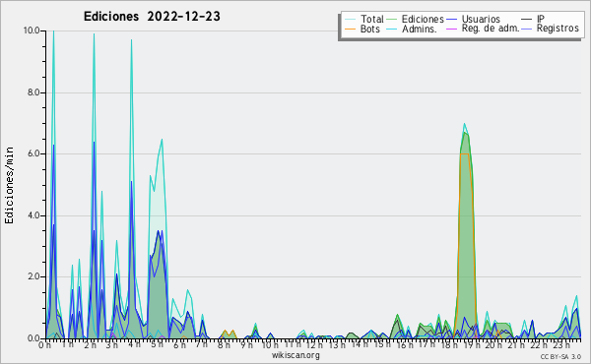The height and width of the screenshot is (364, 591).
Task: Click the 23 h x-axis tick label
Action: (x=561, y=345)
